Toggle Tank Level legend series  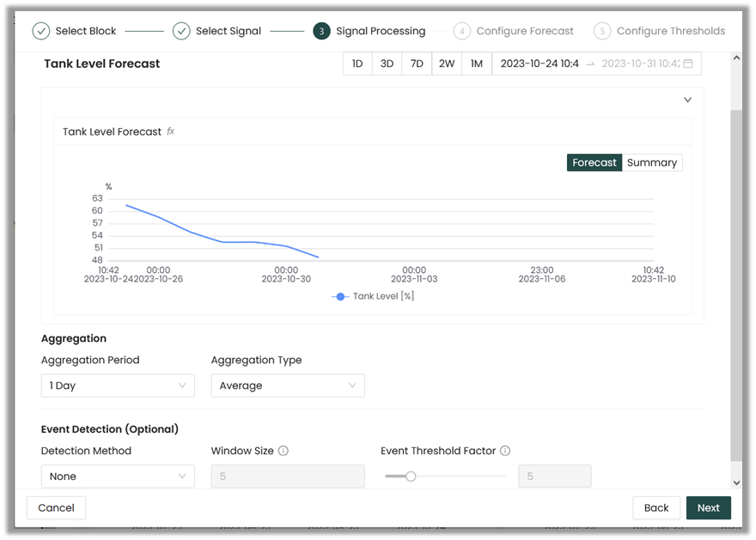[372, 296]
